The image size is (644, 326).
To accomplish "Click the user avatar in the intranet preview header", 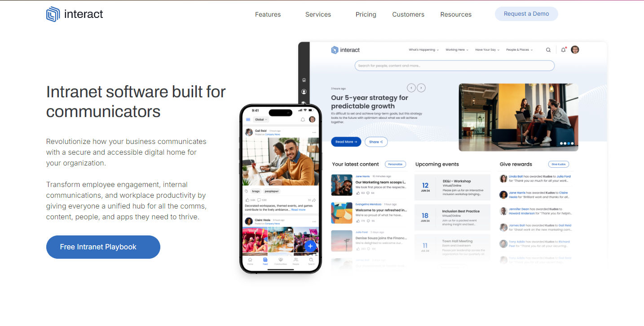I will tap(575, 50).
